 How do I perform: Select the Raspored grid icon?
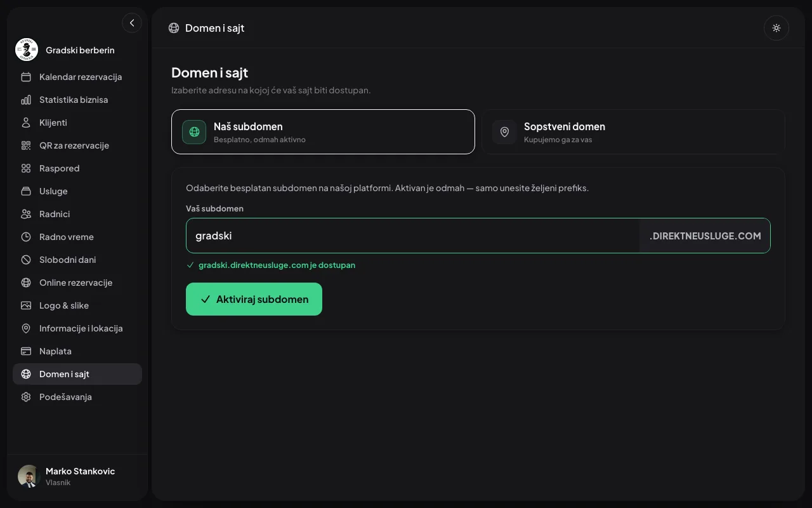pos(26,168)
